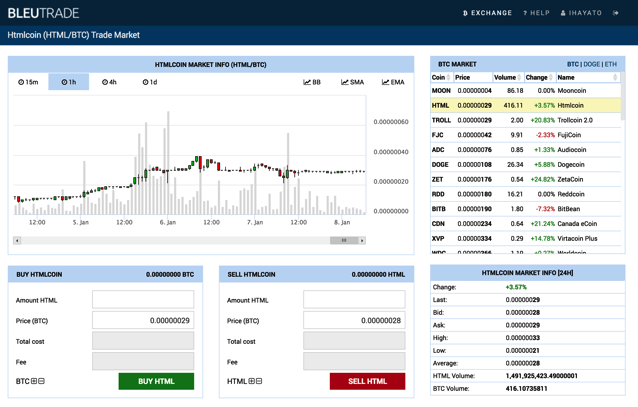Click the buy Total cost field
Viewport: 638px width, 407px height.
coord(143,341)
